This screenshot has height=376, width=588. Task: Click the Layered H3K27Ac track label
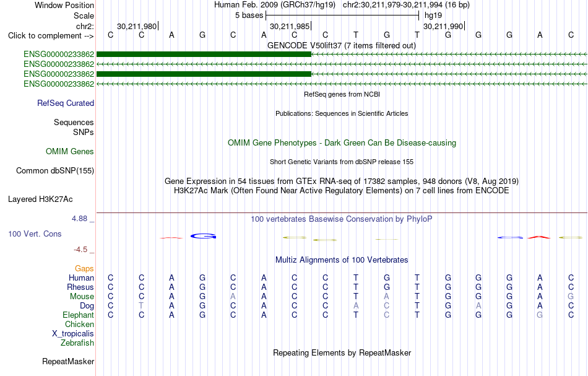pyautogui.click(x=40, y=199)
